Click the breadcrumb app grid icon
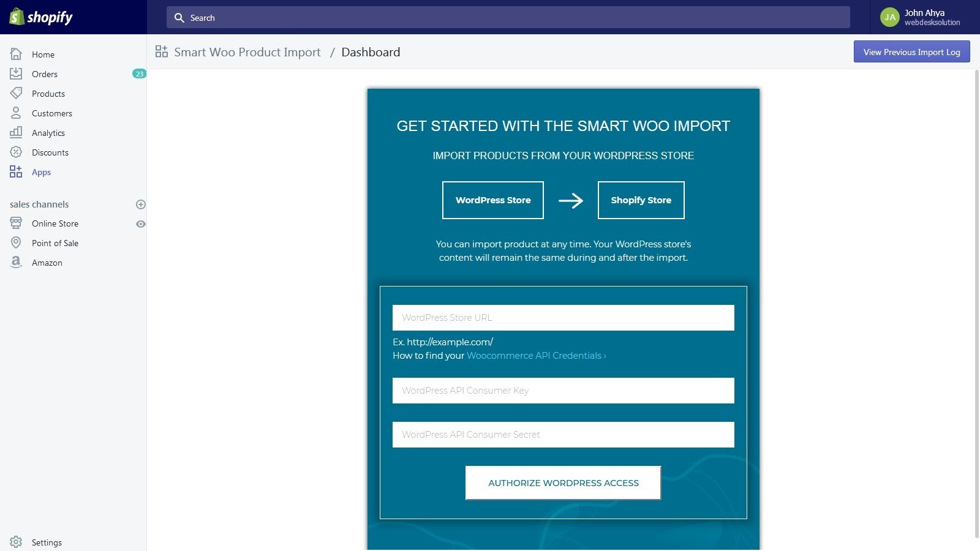The width and height of the screenshot is (980, 551). (x=162, y=51)
